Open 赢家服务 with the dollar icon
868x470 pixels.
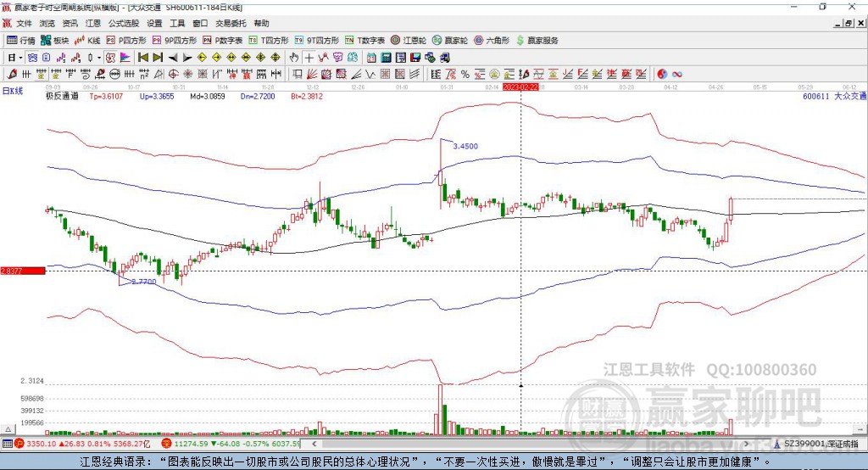(x=537, y=41)
